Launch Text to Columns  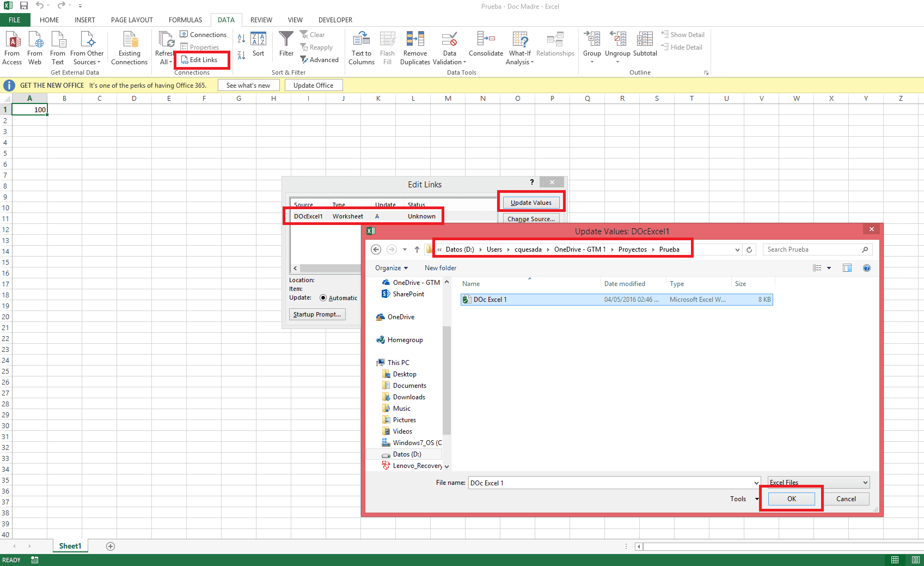362,48
